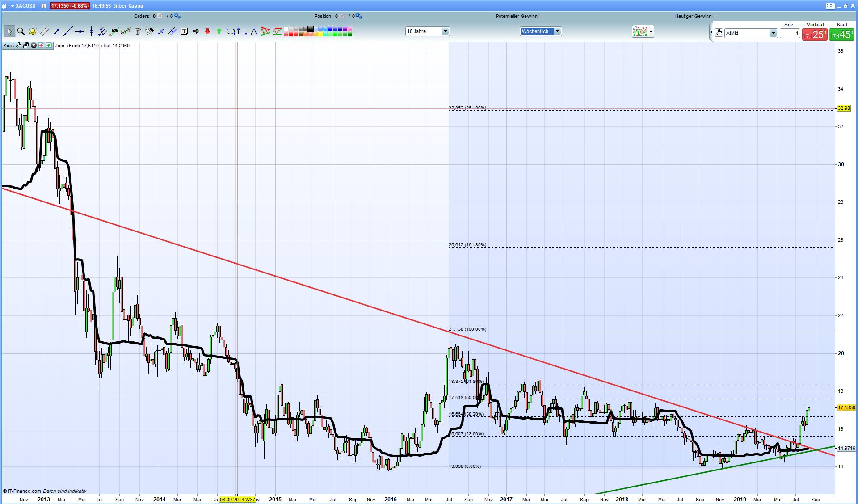This screenshot has width=858, height=504.
Task: Select the triangle drawing tool
Action: pos(254,31)
